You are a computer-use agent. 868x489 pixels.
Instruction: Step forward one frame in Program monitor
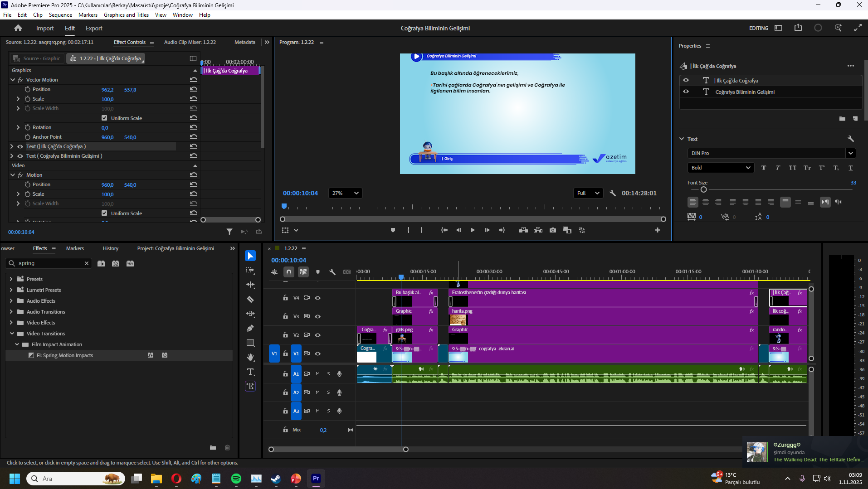(x=487, y=230)
